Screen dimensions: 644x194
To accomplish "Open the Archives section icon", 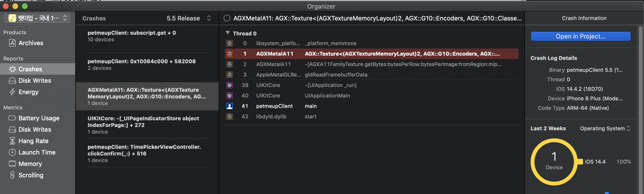I will (12, 43).
